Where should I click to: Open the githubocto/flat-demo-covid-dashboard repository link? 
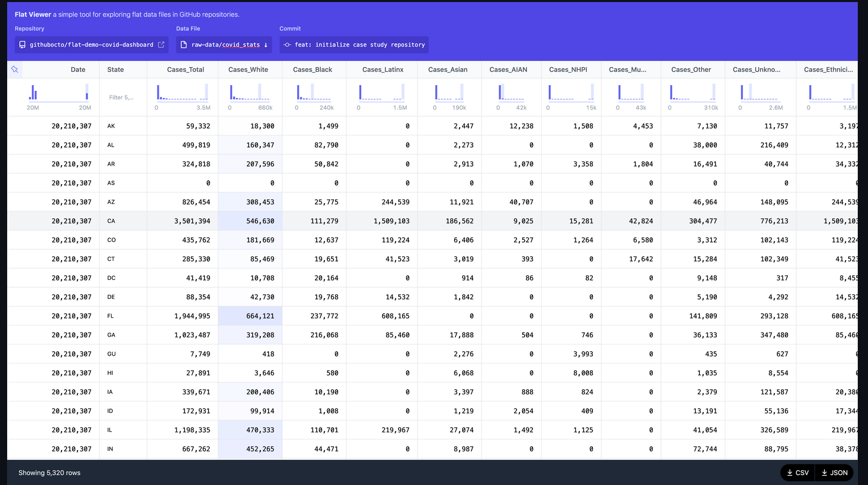click(91, 45)
